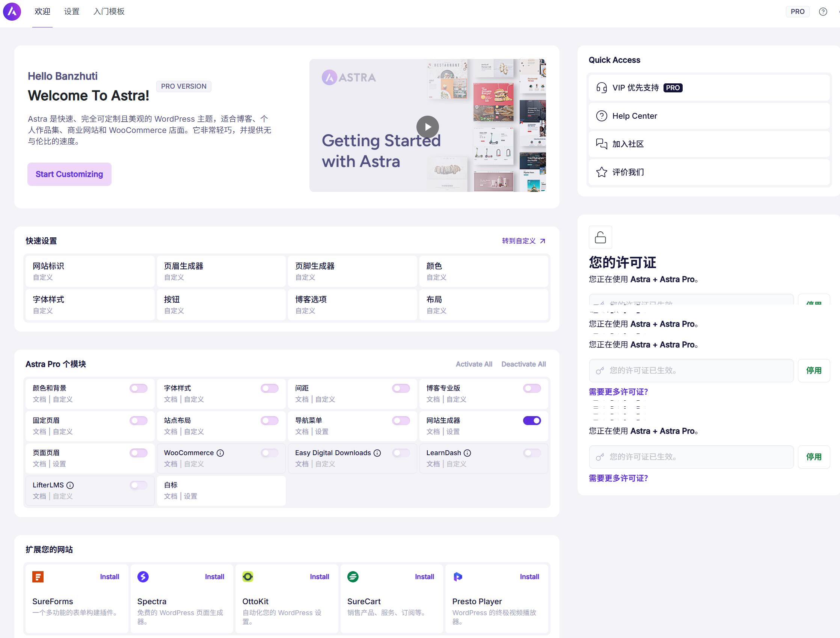Disable the 网站生成器 module toggle
This screenshot has height=638, width=840.
(x=532, y=421)
